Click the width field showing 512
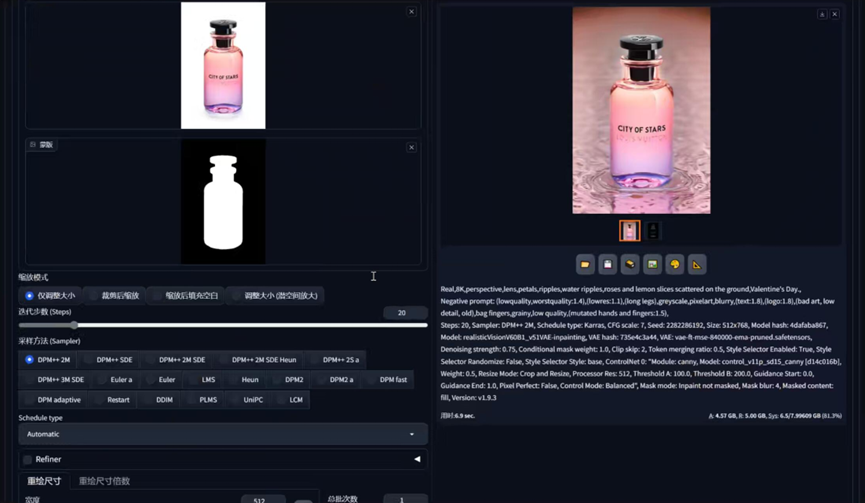The height and width of the screenshot is (503, 865). (263, 500)
